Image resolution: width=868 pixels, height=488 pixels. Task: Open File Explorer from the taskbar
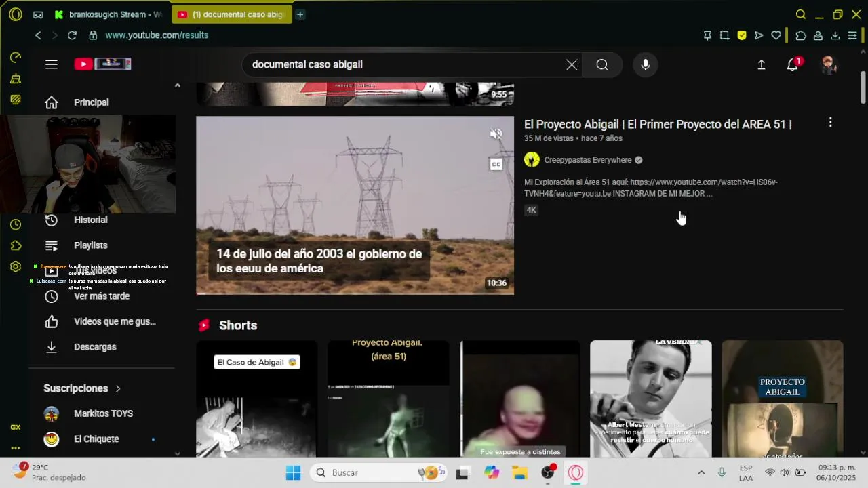(x=519, y=472)
